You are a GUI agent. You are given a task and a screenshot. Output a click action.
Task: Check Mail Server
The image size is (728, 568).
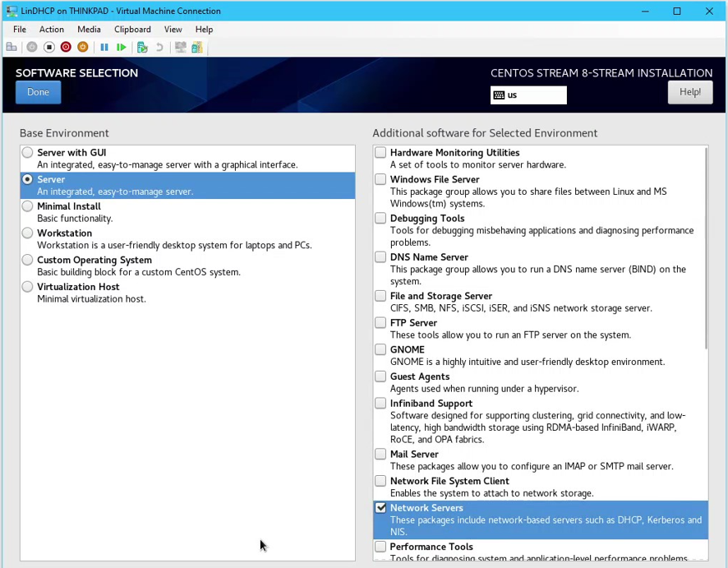[x=380, y=455]
